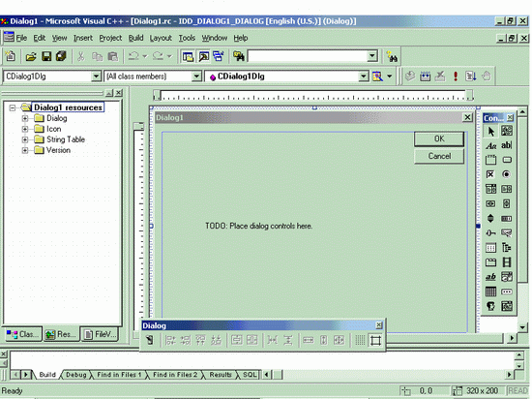Click the editor horizontal scrollbar right arrow
This screenshot has height=399, width=532.
click(x=512, y=338)
